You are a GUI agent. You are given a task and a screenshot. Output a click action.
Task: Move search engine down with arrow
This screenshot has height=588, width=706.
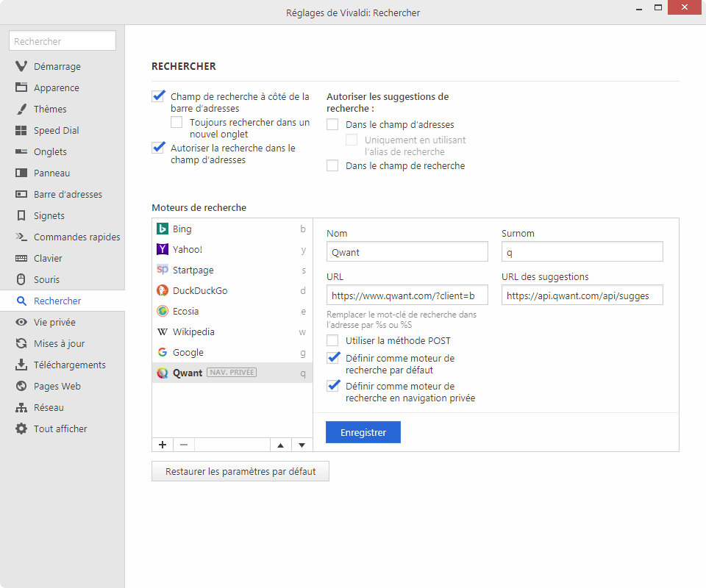click(302, 445)
